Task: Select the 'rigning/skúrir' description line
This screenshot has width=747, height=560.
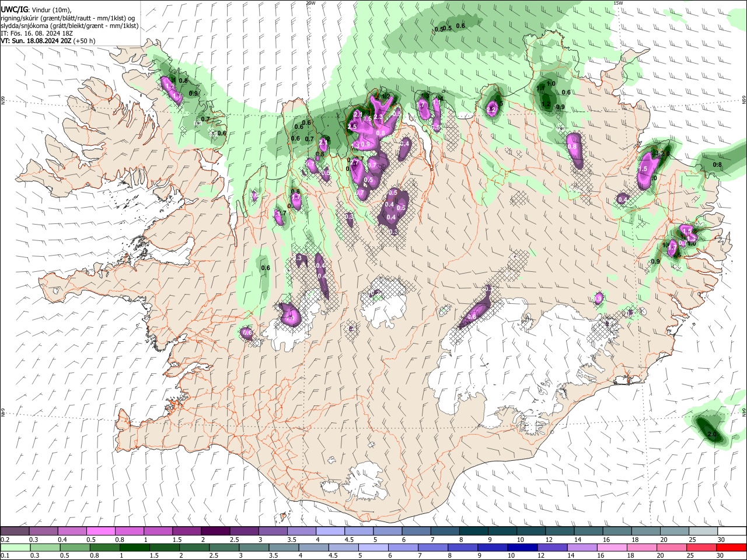Action: point(68,18)
